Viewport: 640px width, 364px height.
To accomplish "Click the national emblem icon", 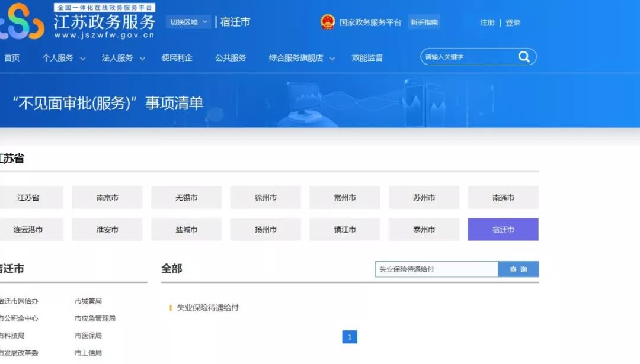I will click(x=327, y=22).
